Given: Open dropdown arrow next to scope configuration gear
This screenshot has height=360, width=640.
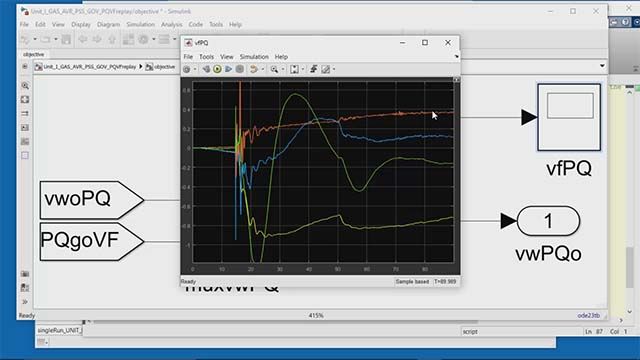Looking at the screenshot, I should tap(195, 69).
